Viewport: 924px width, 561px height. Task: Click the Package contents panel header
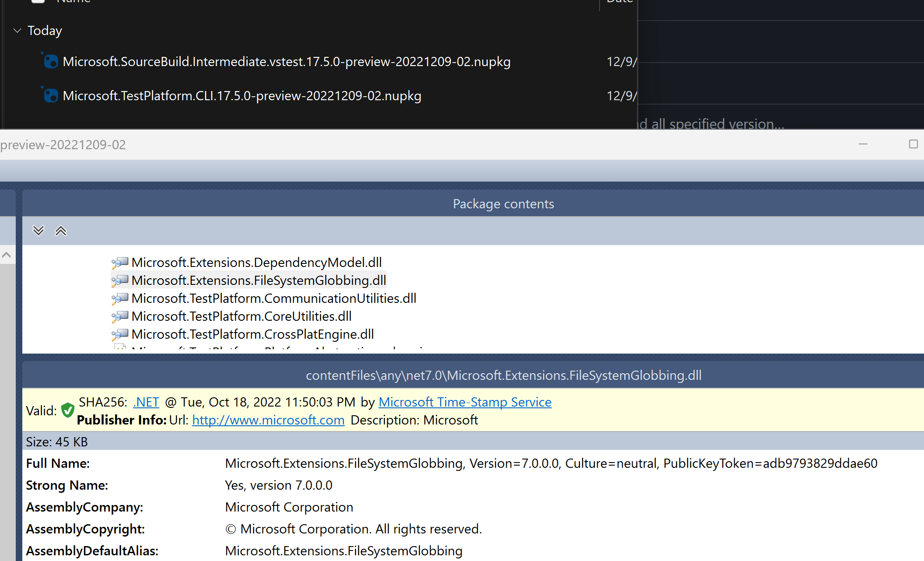(503, 204)
